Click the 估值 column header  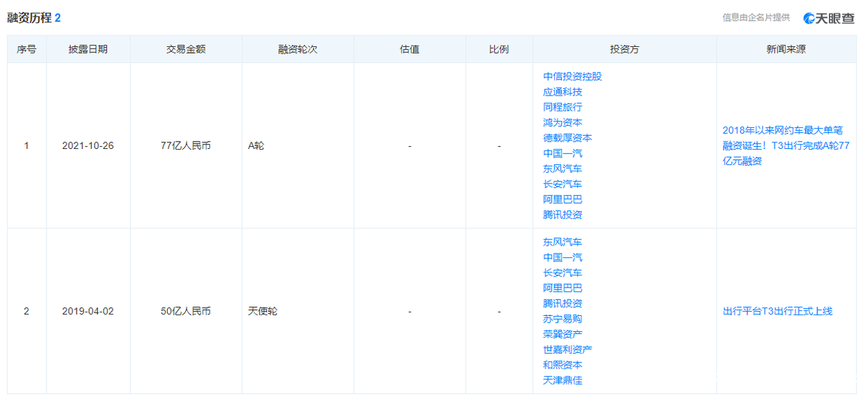click(409, 49)
